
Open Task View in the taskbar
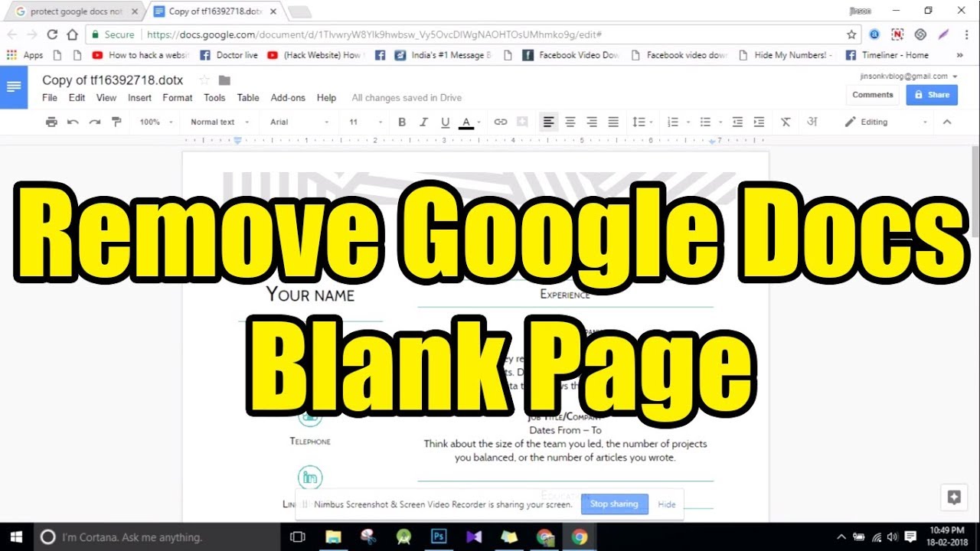coord(298,536)
